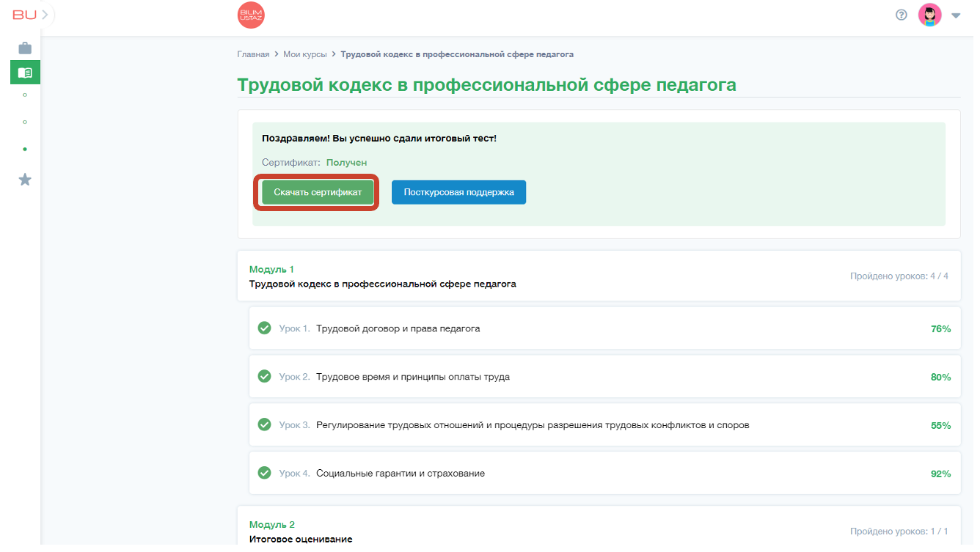Image resolution: width=980 pixels, height=552 pixels.
Task: Expand the Модуль 1 section header
Action: (599, 276)
